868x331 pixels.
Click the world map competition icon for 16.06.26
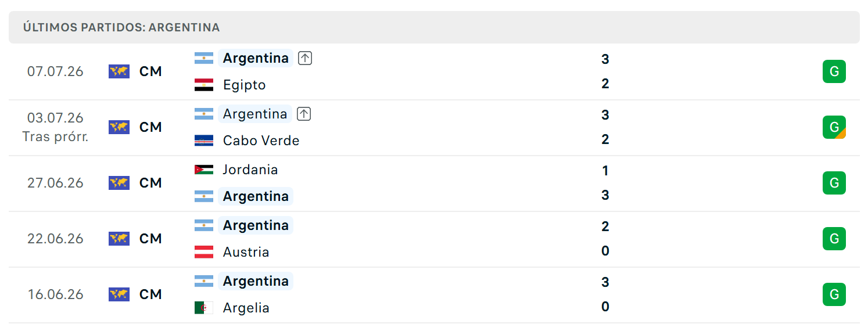point(119,294)
